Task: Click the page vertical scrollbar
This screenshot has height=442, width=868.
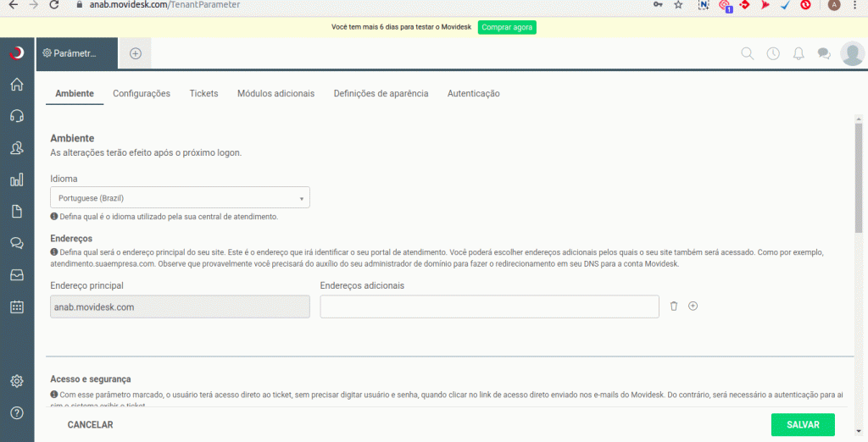Action: 859,178
